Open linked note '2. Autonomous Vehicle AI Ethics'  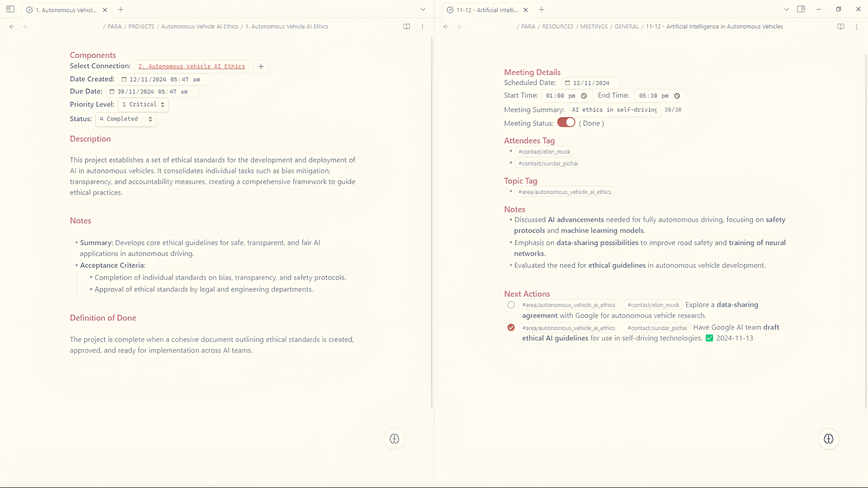click(x=191, y=66)
